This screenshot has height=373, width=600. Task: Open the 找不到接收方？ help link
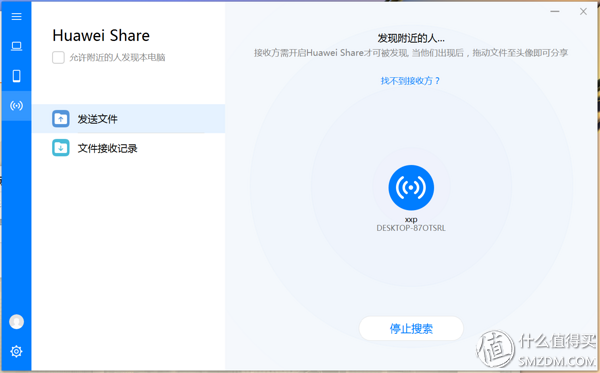[x=410, y=81]
